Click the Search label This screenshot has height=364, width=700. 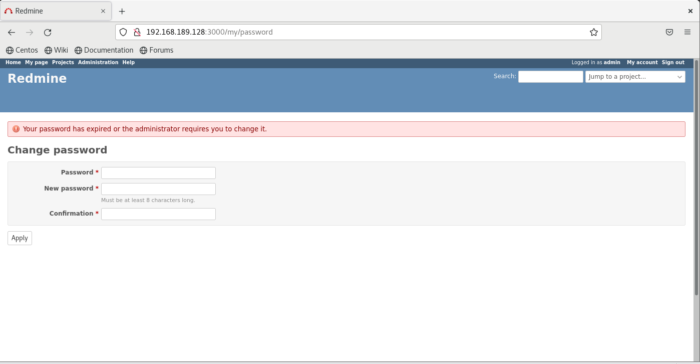coord(504,76)
